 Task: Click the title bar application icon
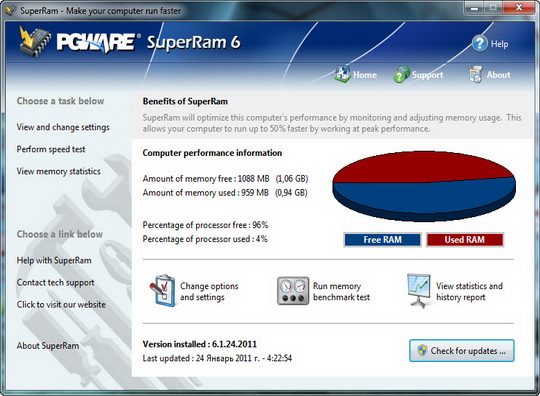pos(11,10)
